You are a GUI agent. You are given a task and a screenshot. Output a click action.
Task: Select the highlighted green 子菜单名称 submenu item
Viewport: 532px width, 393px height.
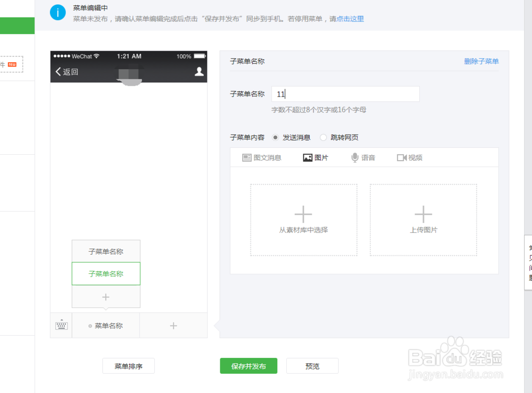click(x=106, y=274)
